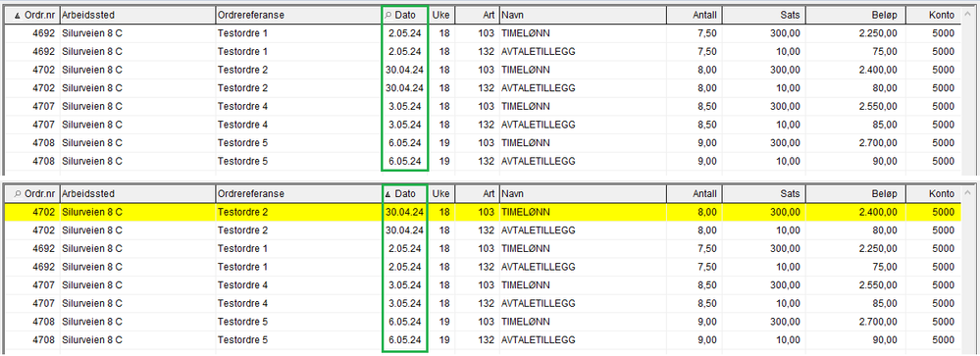The height and width of the screenshot is (356, 980).
Task: Click order number 4702 in the highlighted row
Action: click(x=45, y=213)
